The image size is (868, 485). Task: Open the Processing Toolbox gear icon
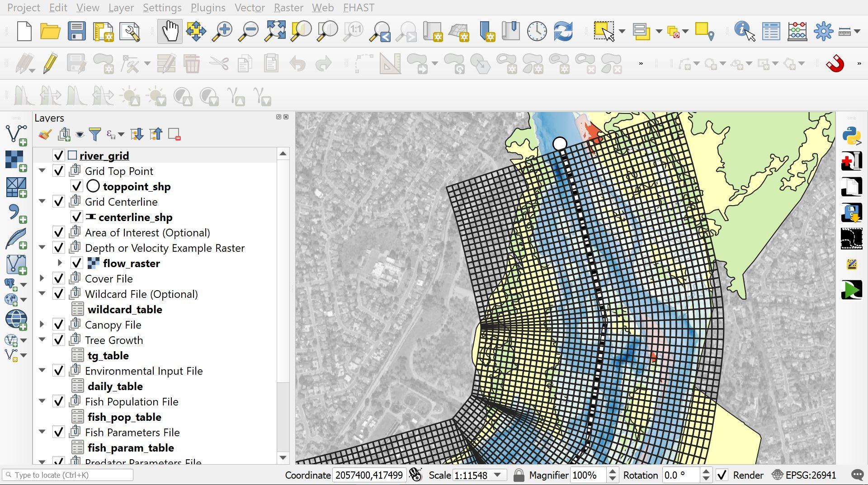tap(823, 32)
